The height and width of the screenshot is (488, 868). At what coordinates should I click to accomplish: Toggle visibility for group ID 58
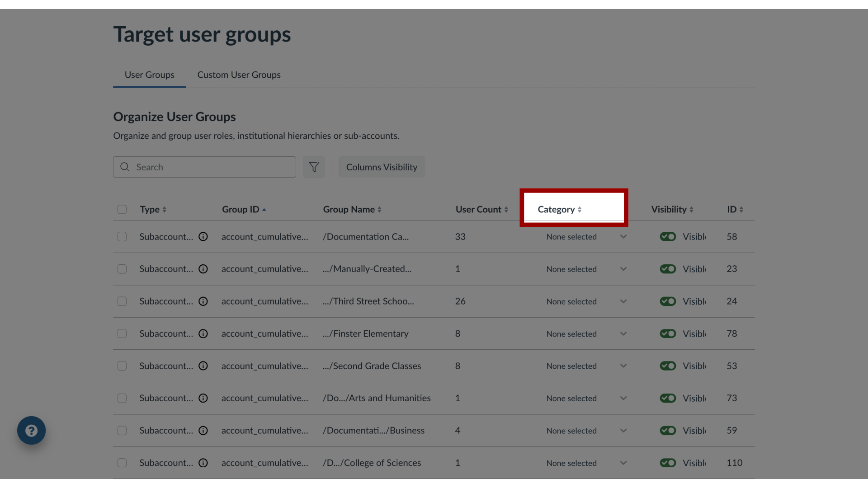coord(668,237)
